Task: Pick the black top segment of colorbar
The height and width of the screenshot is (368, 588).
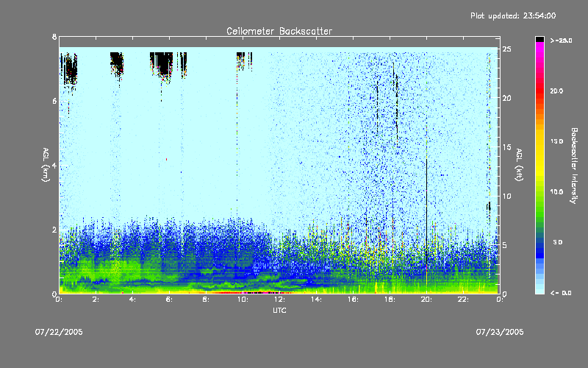Action: pyautogui.click(x=539, y=39)
